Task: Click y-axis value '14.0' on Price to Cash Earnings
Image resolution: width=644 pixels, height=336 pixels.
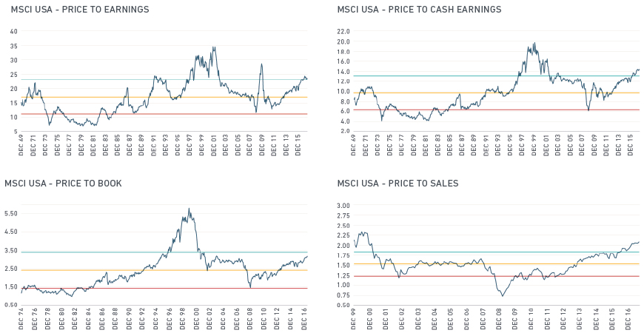Action: click(x=343, y=72)
